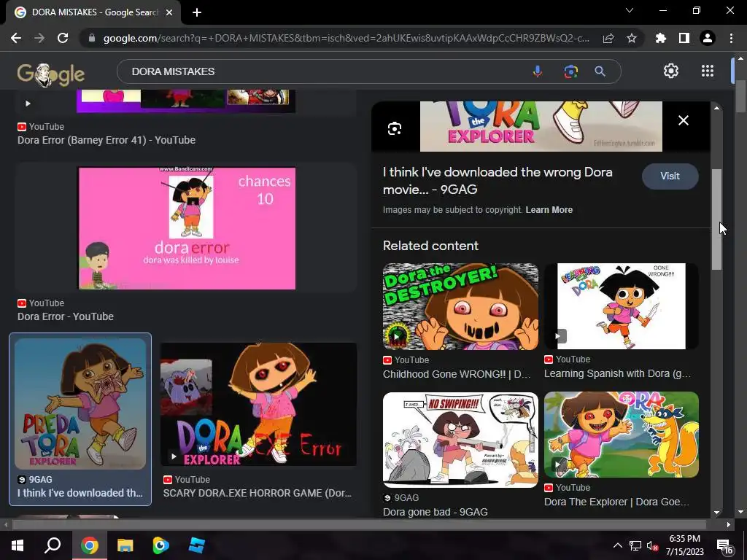Reload the current page
The height and width of the screenshot is (560, 747).
[x=63, y=38]
